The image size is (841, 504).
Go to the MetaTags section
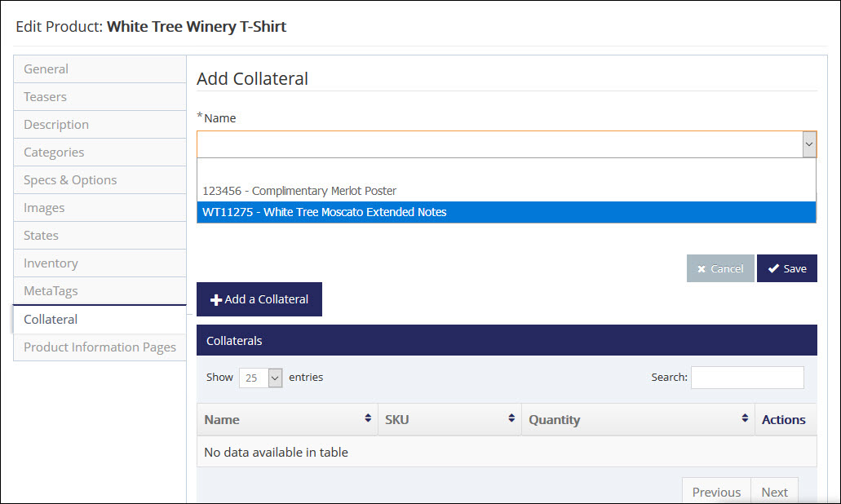click(51, 290)
